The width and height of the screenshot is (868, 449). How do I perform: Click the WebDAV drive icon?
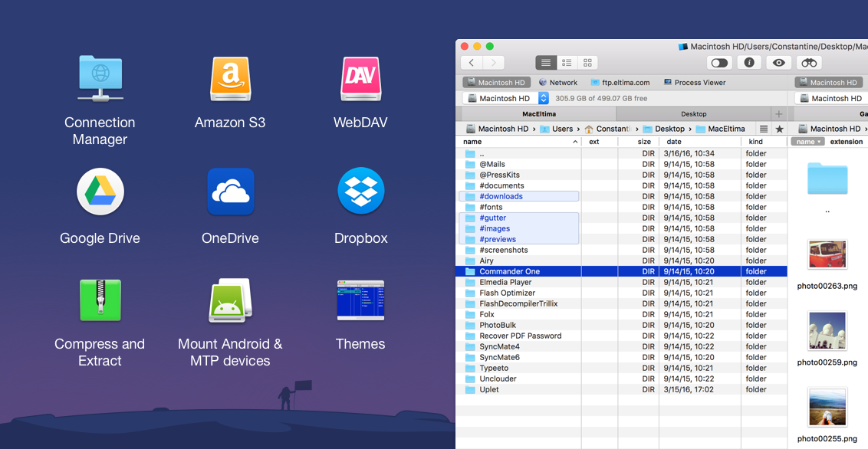[x=360, y=79]
